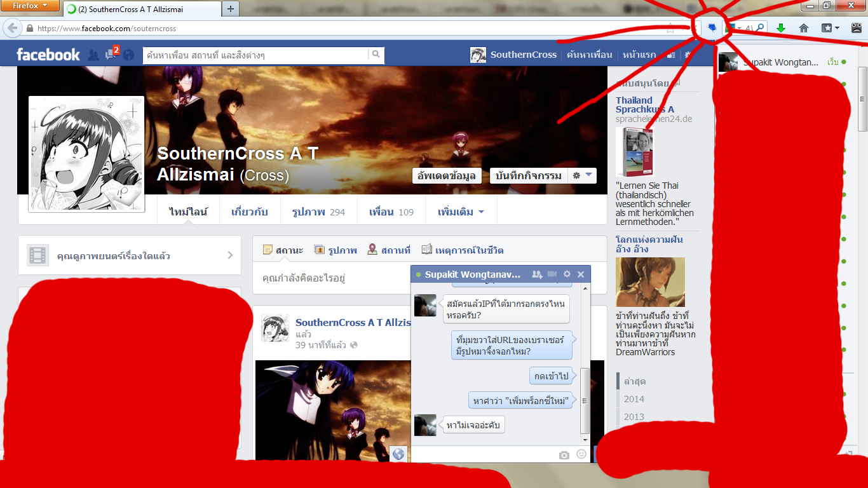The height and width of the screenshot is (488, 868).
Task: Click the คุณดูภาพยนตร์เรื่องใดแล้ว text
Action: click(x=113, y=256)
